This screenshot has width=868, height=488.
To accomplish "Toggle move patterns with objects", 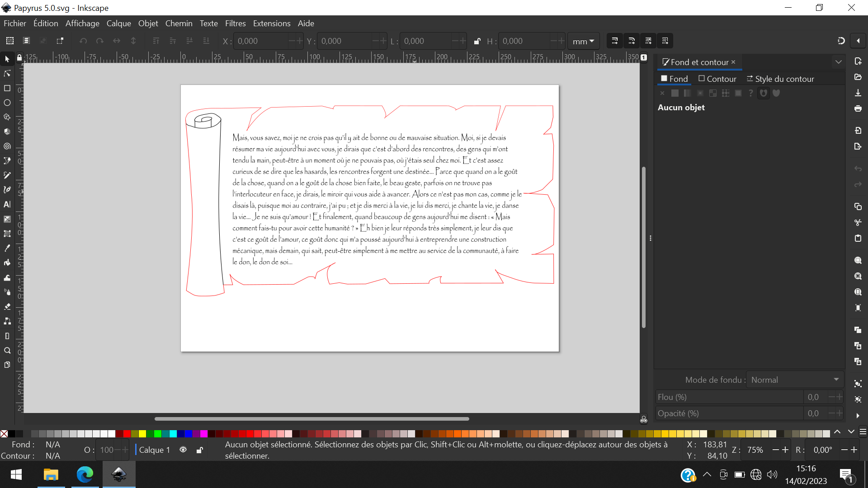I will tap(665, 41).
